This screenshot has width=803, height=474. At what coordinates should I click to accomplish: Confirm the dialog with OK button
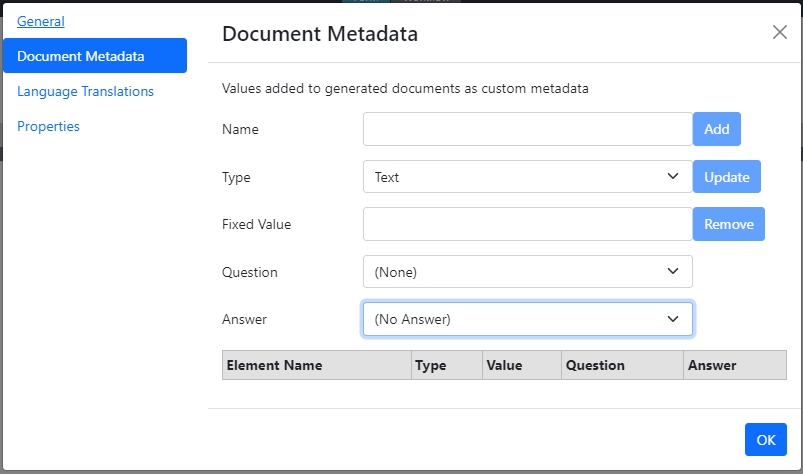tap(765, 440)
